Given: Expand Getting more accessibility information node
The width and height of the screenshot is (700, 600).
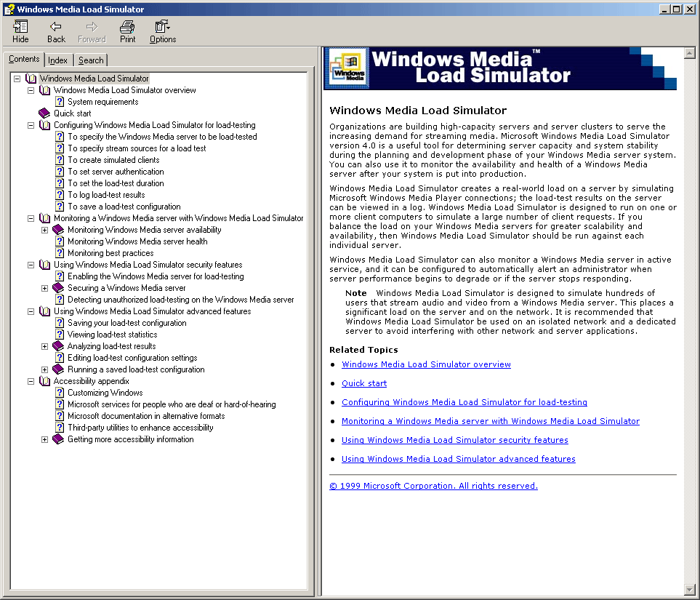Looking at the screenshot, I should (44, 439).
